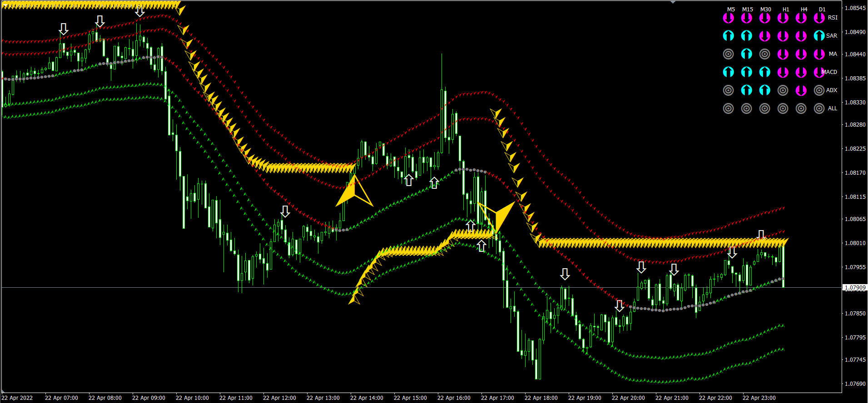Click the RSI signal icon for M15
This screenshot has height=403, width=868.
(747, 18)
